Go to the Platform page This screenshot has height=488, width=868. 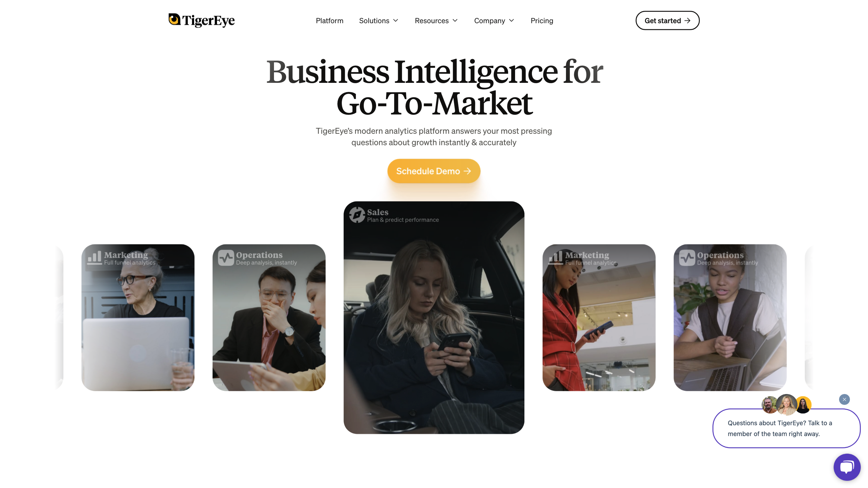click(x=329, y=20)
